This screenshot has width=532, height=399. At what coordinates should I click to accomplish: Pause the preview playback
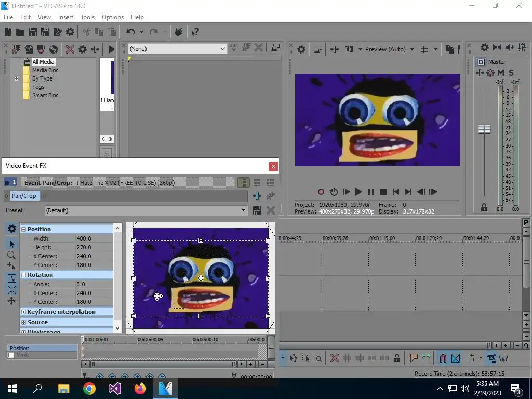[371, 192]
